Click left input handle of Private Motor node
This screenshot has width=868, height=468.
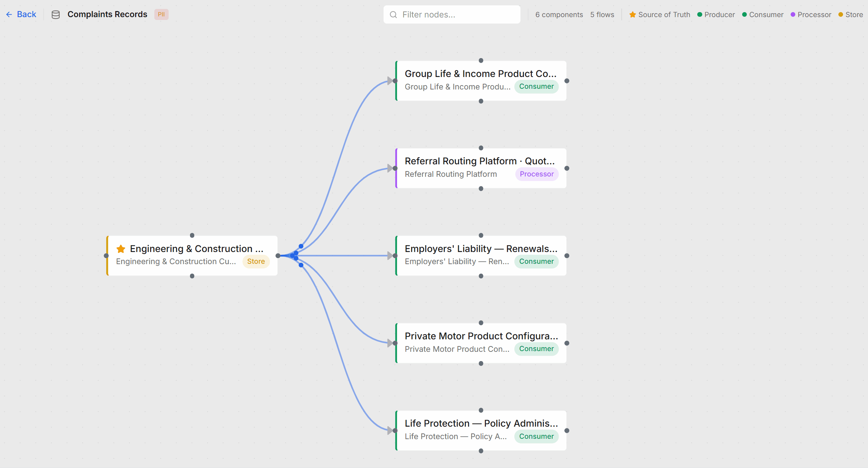(x=395, y=343)
